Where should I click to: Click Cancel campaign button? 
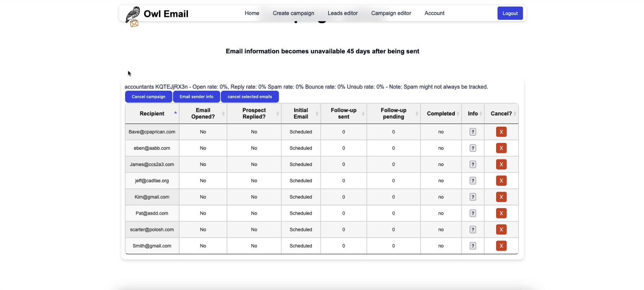[149, 97]
